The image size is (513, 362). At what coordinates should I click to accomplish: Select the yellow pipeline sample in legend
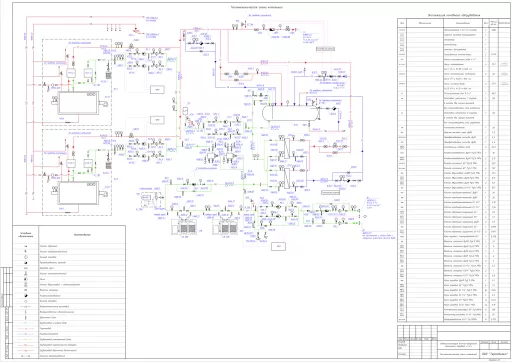click(26, 339)
